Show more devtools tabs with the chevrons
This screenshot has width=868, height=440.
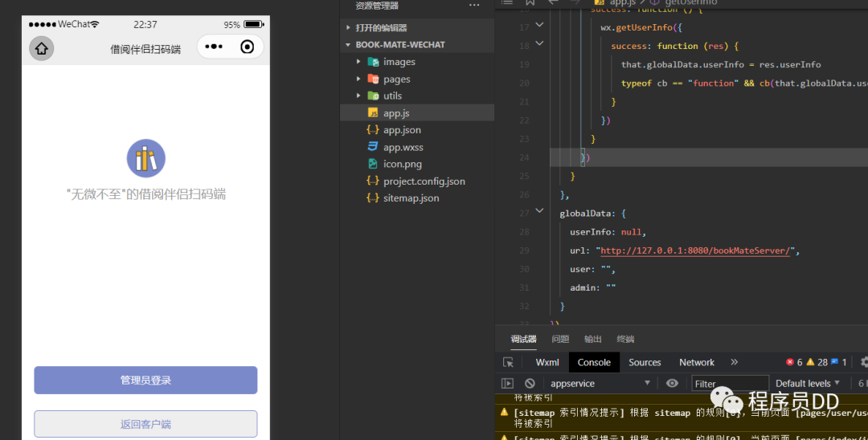(x=734, y=362)
